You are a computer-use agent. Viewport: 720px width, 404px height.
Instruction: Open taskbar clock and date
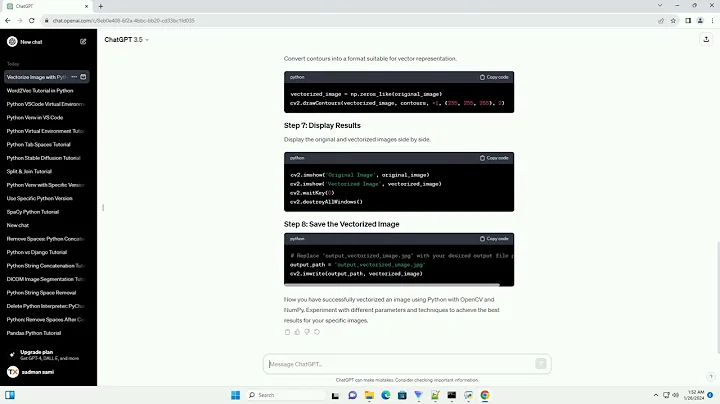tap(694, 395)
